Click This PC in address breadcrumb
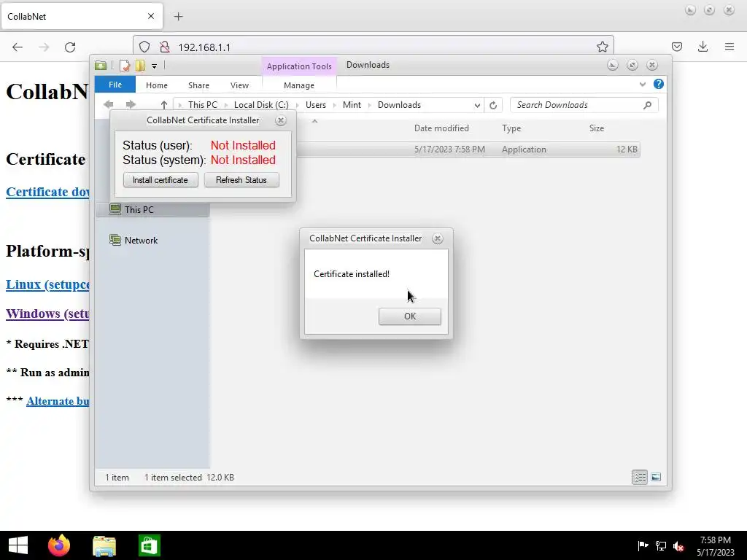 (x=203, y=105)
